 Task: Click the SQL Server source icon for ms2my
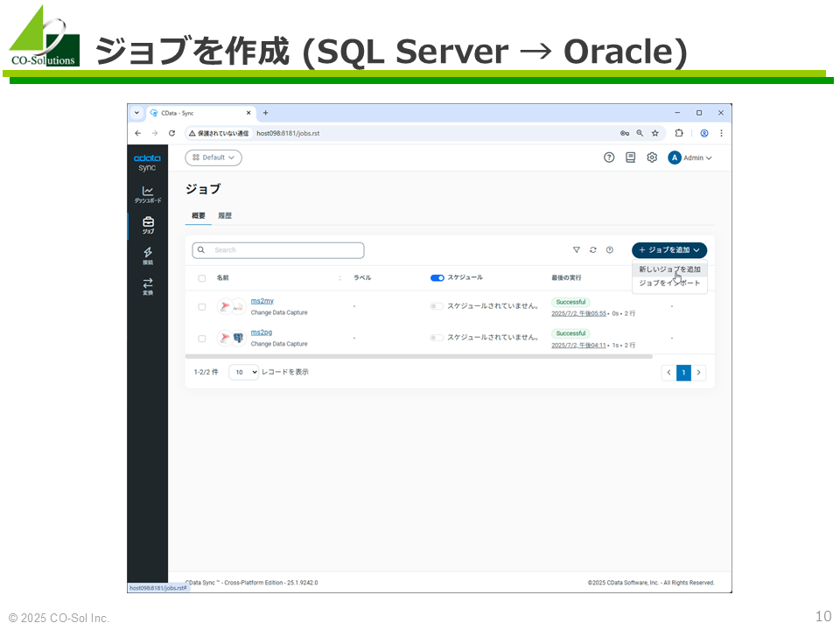[225, 307]
